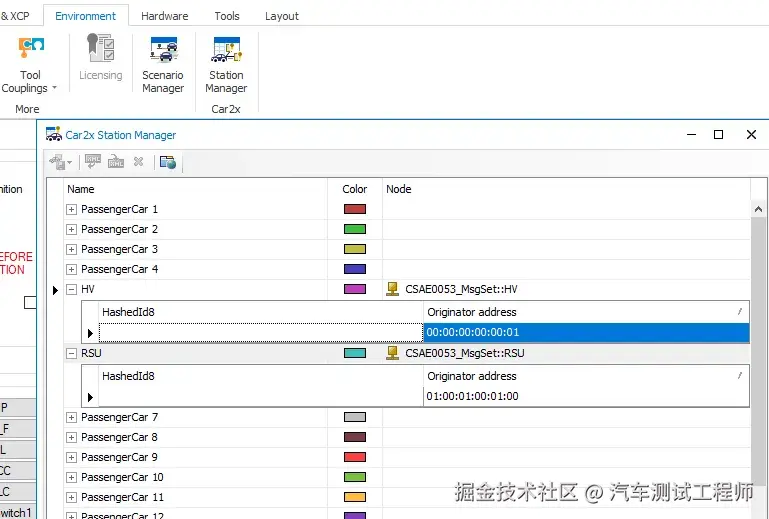This screenshot has width=769, height=519.
Task: Maximize the Car2x Station Manager window
Action: [x=718, y=134]
